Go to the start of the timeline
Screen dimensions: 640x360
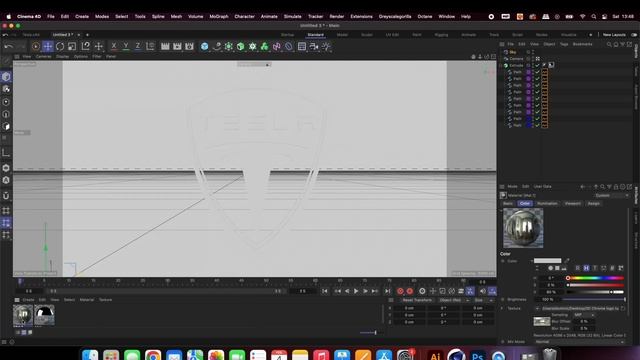pyautogui.click(x=324, y=291)
